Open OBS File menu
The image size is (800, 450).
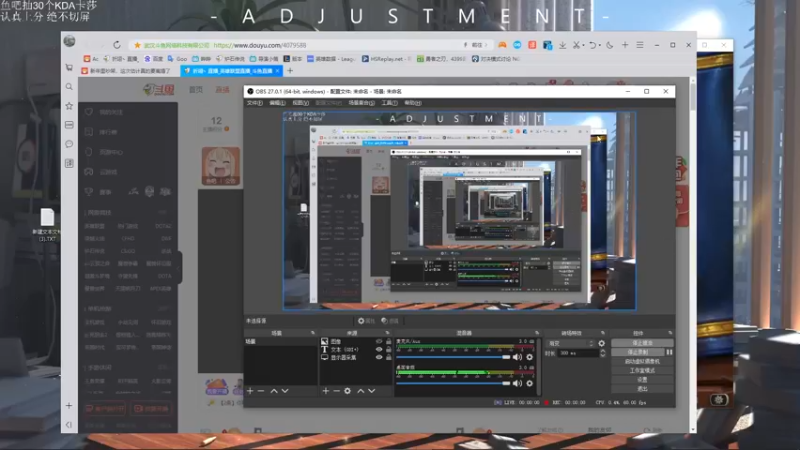pos(255,103)
